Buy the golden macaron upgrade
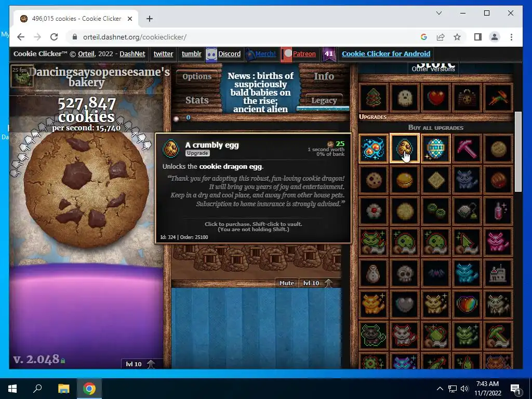 coord(404,179)
